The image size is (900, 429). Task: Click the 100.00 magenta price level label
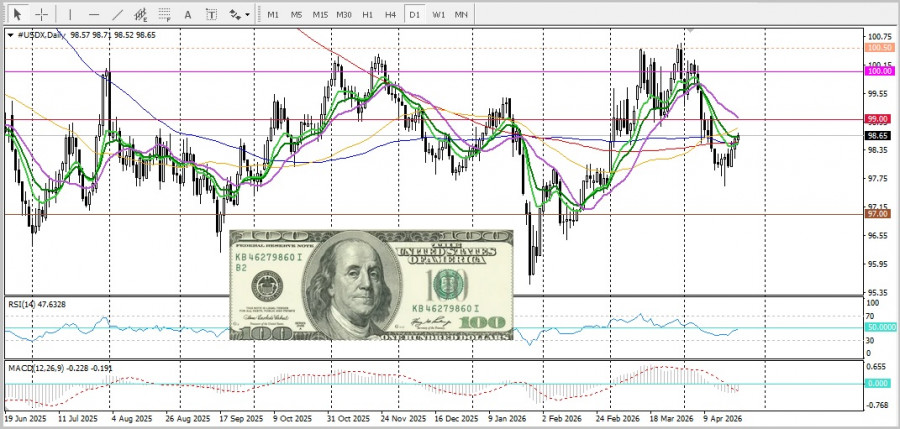pyautogui.click(x=880, y=71)
